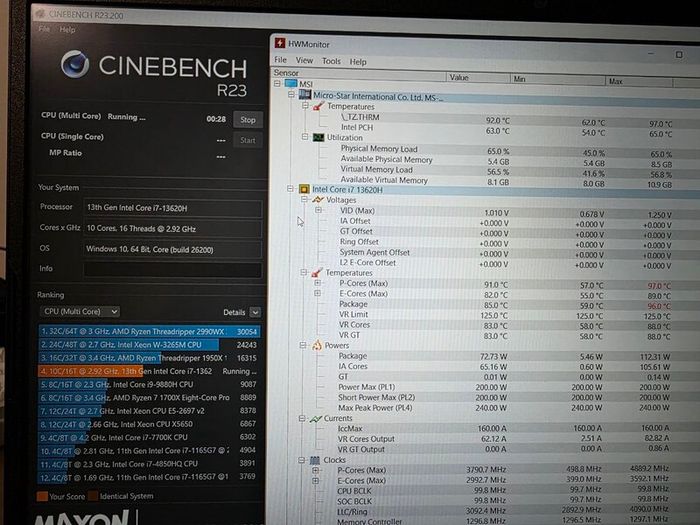
Task: Expand the P-Cores (Max) clocks row
Action: (316, 470)
